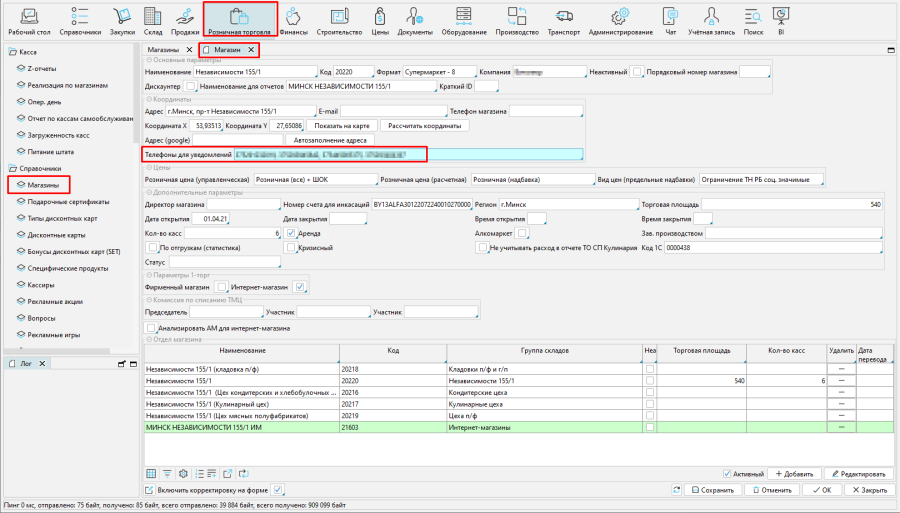Collapse the Справочники tree section

(10, 168)
